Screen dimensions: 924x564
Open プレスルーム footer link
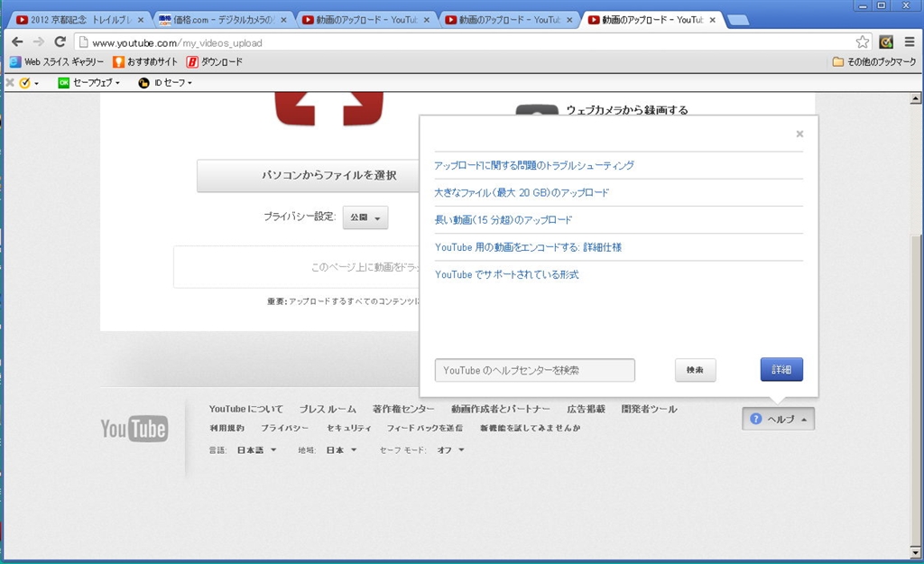pyautogui.click(x=327, y=409)
